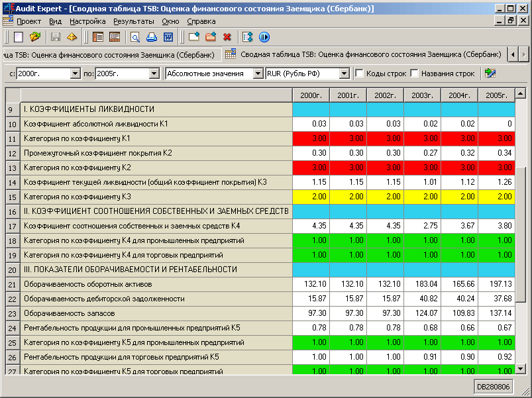The image size is (532, 398).
Task: Open the Результаты menu
Action: tap(134, 21)
